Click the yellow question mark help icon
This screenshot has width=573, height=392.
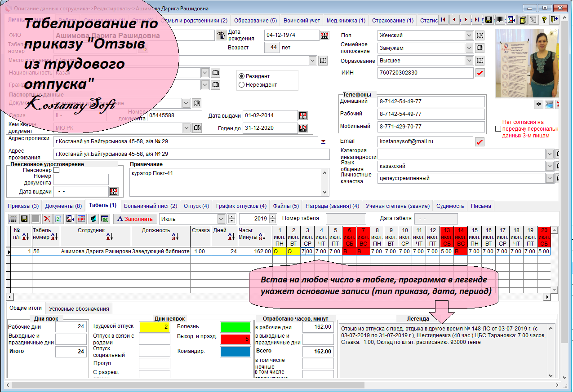543,20
